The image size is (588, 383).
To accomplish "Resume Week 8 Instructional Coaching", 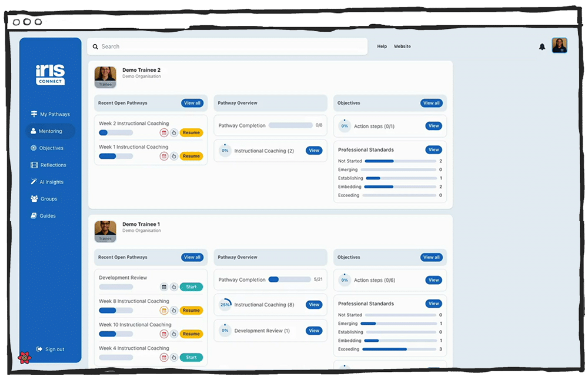I will click(x=191, y=310).
